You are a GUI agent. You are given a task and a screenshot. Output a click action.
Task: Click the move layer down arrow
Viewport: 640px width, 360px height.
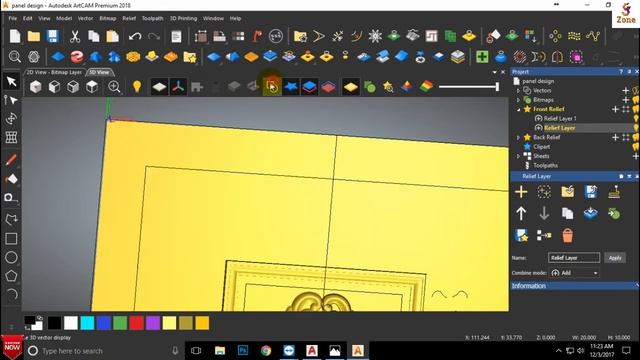[x=544, y=213]
